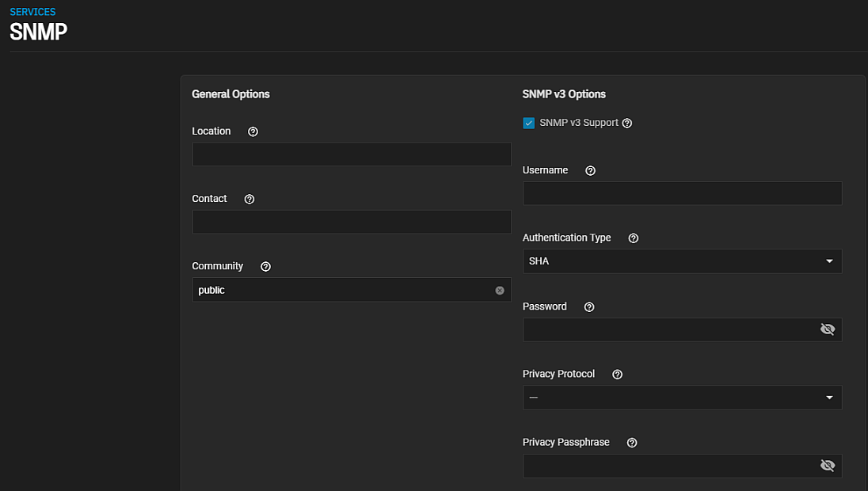The image size is (868, 491).
Task: Open the help tooltip for Privacy Passphrase
Action: pyautogui.click(x=631, y=442)
